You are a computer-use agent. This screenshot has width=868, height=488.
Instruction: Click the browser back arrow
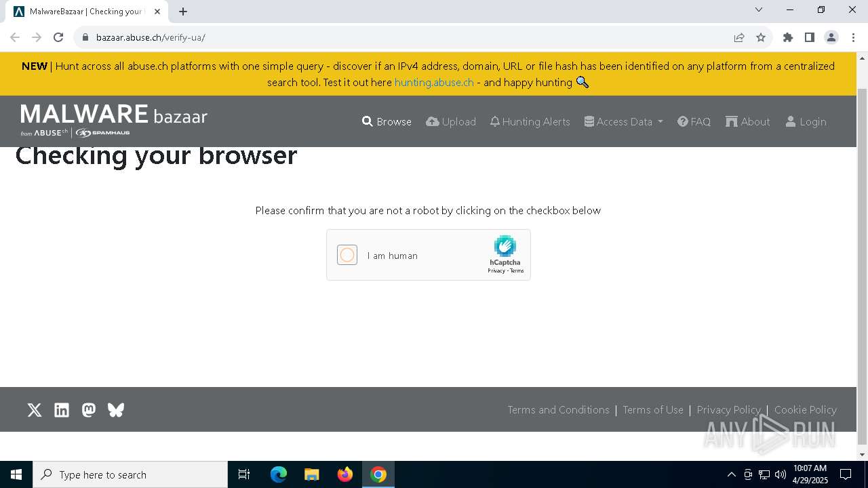pos(15,37)
